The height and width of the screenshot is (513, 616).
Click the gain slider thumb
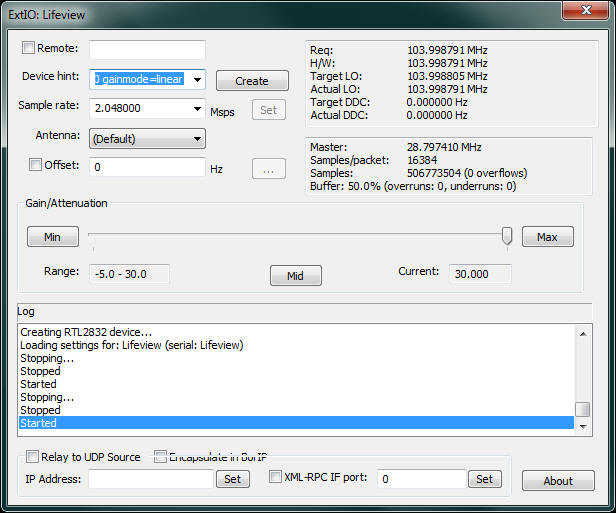(507, 236)
